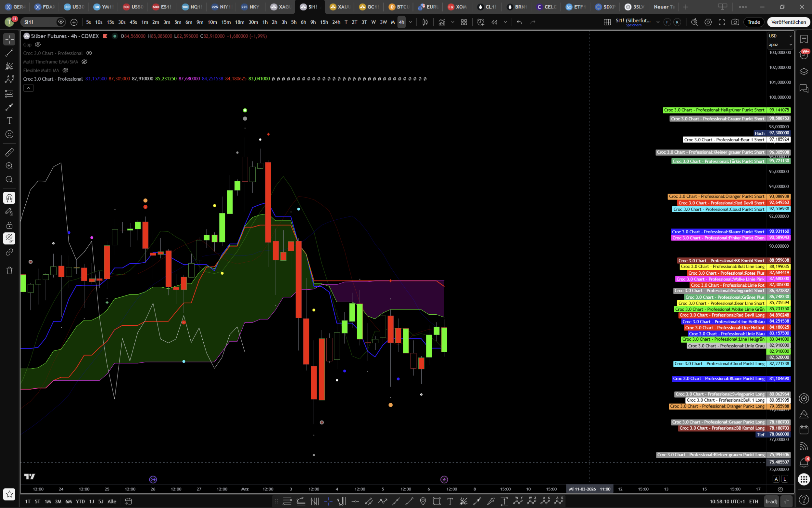Select the trend line drawing tool

[x=9, y=53]
